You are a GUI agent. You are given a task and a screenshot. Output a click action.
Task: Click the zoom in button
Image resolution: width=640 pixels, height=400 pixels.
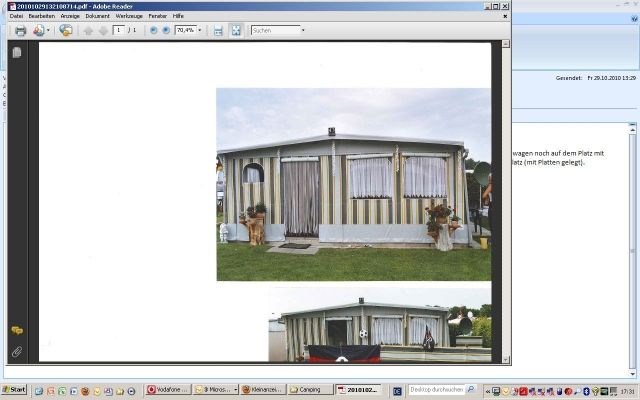click(166, 30)
